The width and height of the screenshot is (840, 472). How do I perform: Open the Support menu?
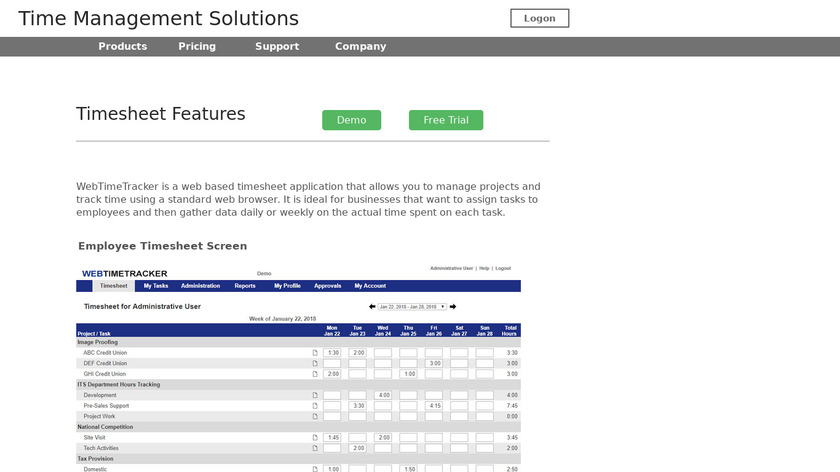(277, 47)
